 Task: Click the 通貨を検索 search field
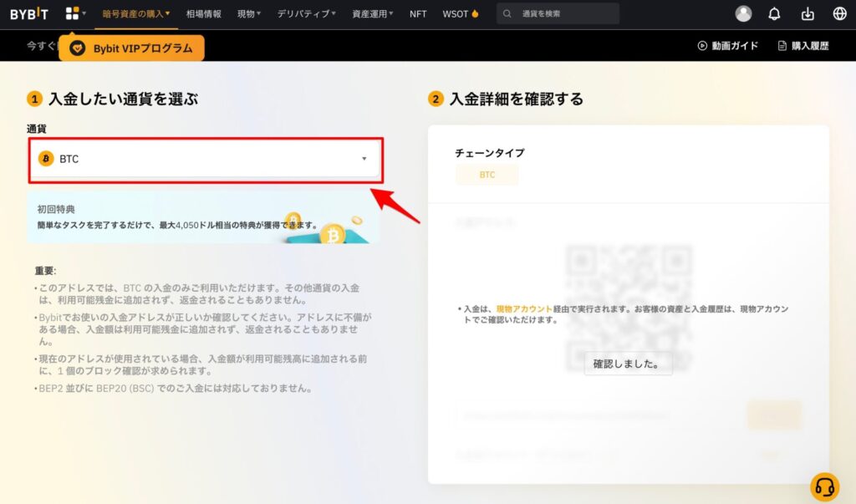[558, 13]
